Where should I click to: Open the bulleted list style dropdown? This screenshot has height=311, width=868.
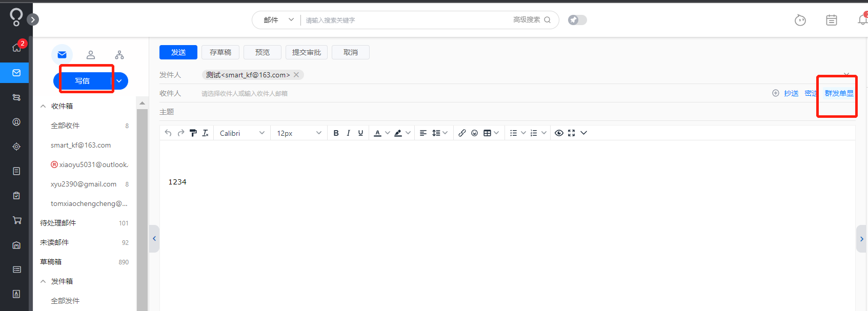click(523, 133)
